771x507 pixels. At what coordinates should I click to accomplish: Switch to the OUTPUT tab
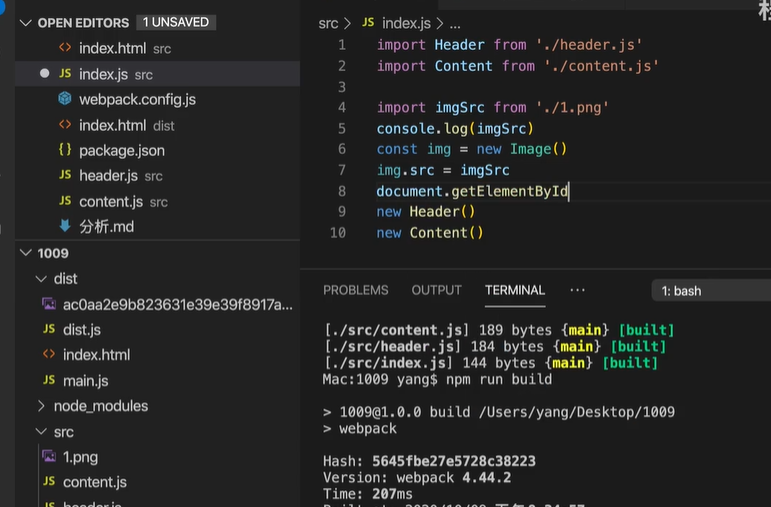tap(437, 290)
